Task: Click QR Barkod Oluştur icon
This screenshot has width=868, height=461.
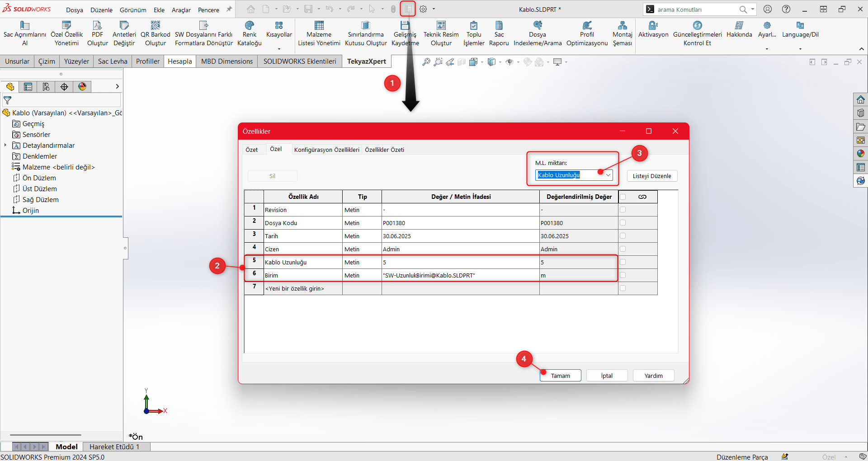Action: 156,33
